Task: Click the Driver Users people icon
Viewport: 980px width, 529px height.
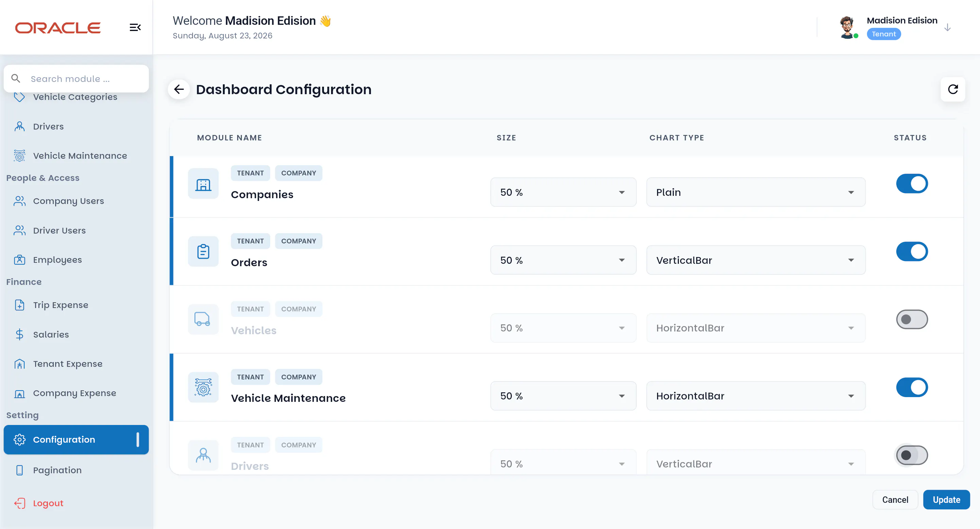Action: tap(19, 230)
